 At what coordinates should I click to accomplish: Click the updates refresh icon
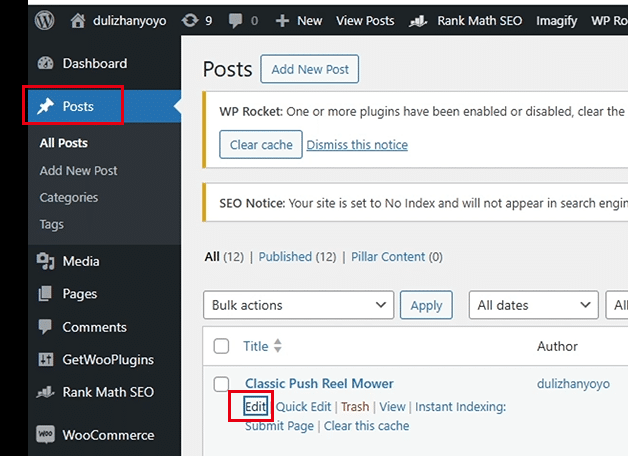click(x=190, y=20)
